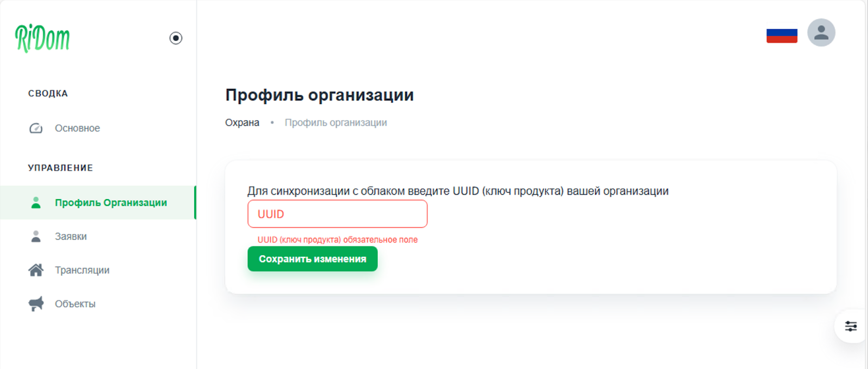Open the Охрана breadcrumb link
Image resolution: width=868 pixels, height=369 pixels.
tap(242, 122)
